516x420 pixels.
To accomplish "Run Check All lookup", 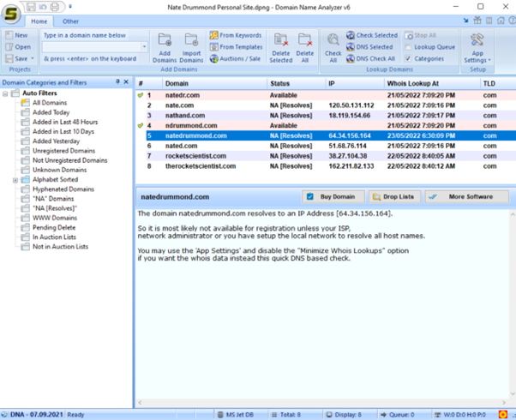I will (333, 48).
